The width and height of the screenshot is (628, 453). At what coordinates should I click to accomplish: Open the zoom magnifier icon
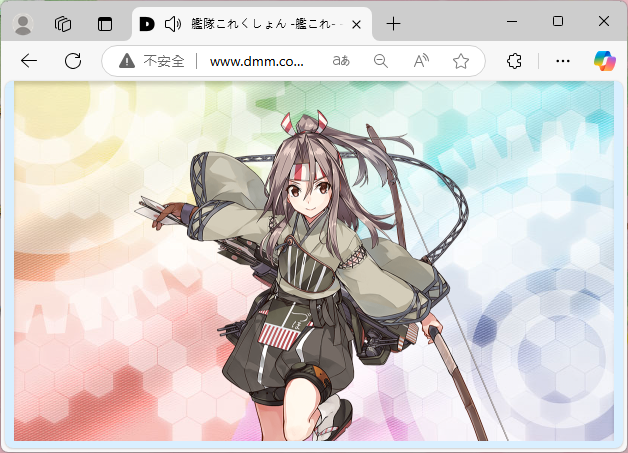[380, 61]
